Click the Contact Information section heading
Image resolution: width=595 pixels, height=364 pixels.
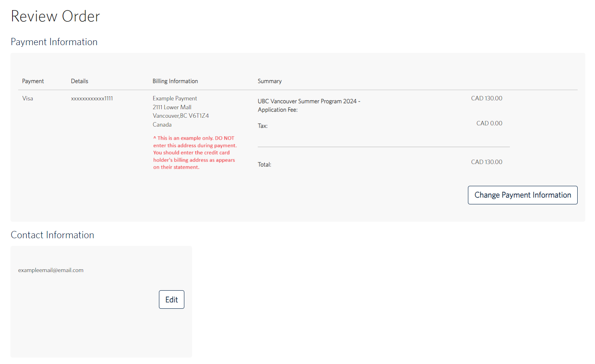point(52,235)
